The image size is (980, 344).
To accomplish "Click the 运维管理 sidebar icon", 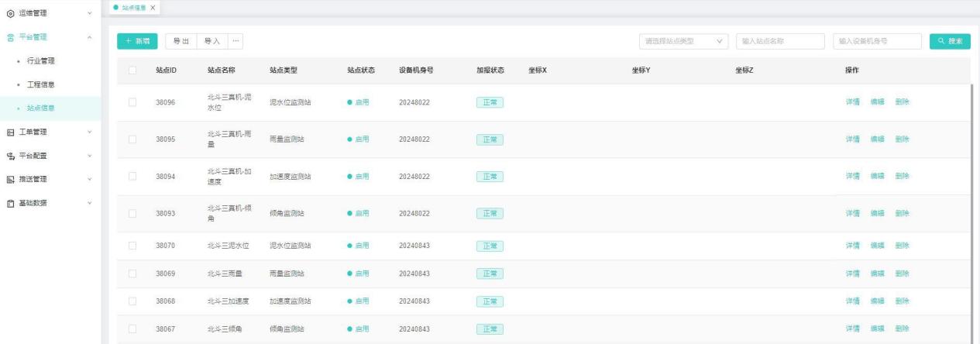I will (9, 12).
